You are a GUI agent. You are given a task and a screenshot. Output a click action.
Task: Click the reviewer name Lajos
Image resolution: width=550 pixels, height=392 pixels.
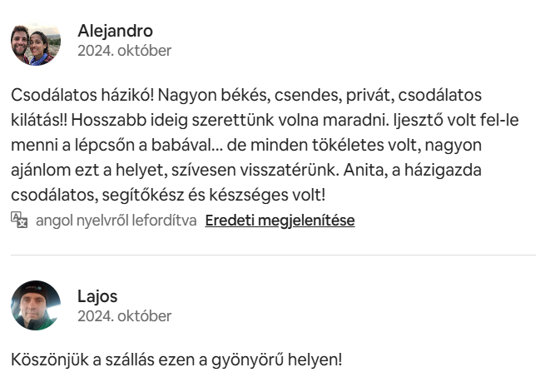point(97,296)
